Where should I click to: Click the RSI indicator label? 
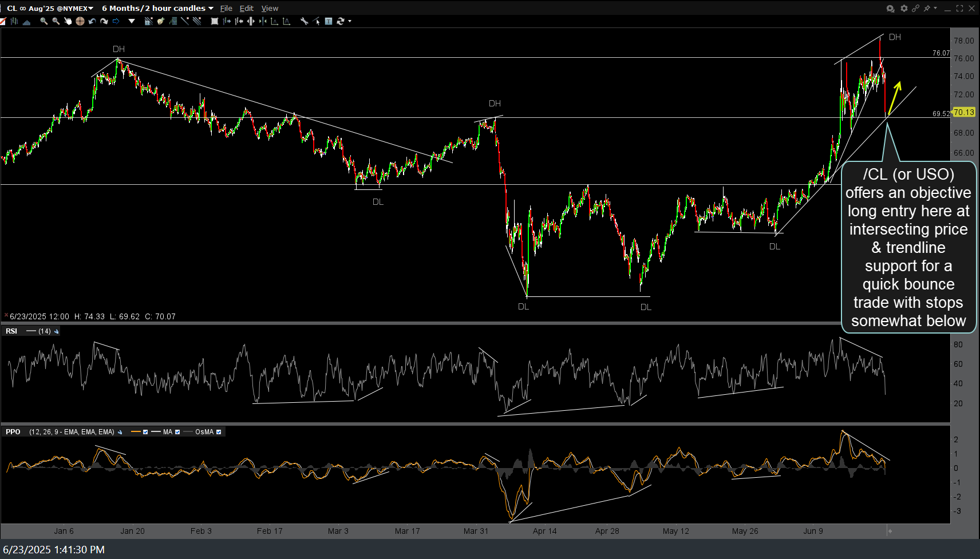[x=11, y=331]
